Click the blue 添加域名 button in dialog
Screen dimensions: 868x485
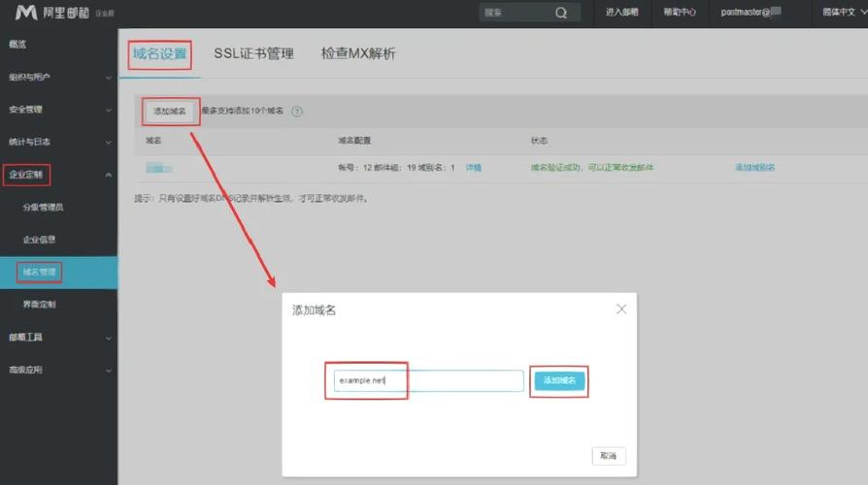pos(559,380)
